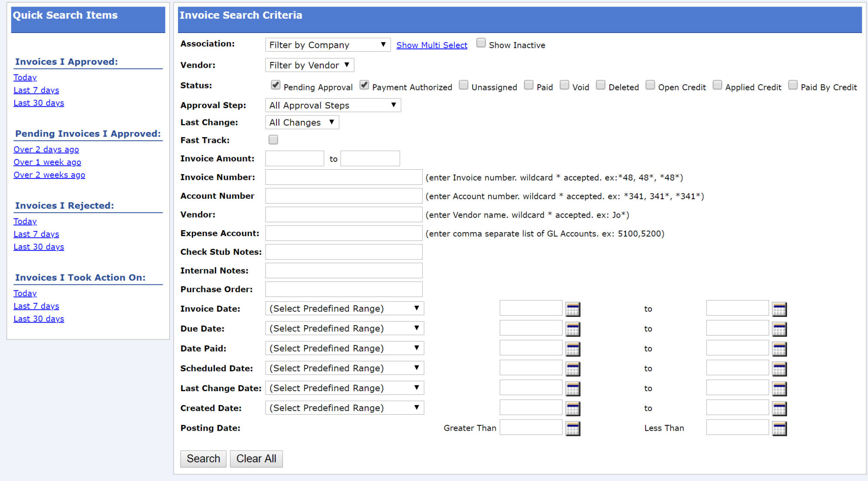Click the Show Multi Select link
Screen dimensions: 868x481
point(432,45)
